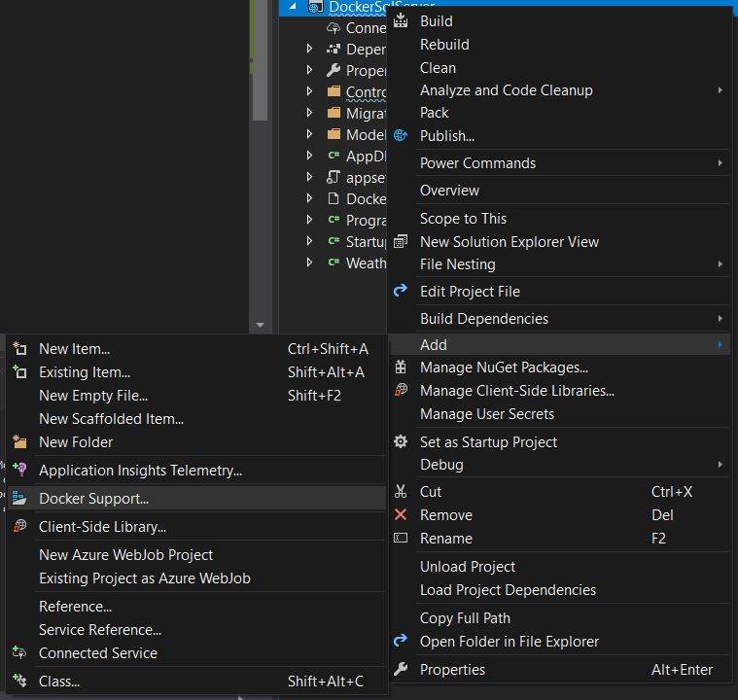Image resolution: width=738 pixels, height=700 pixels.
Task: Click the New Folder icon
Action: pos(19,442)
